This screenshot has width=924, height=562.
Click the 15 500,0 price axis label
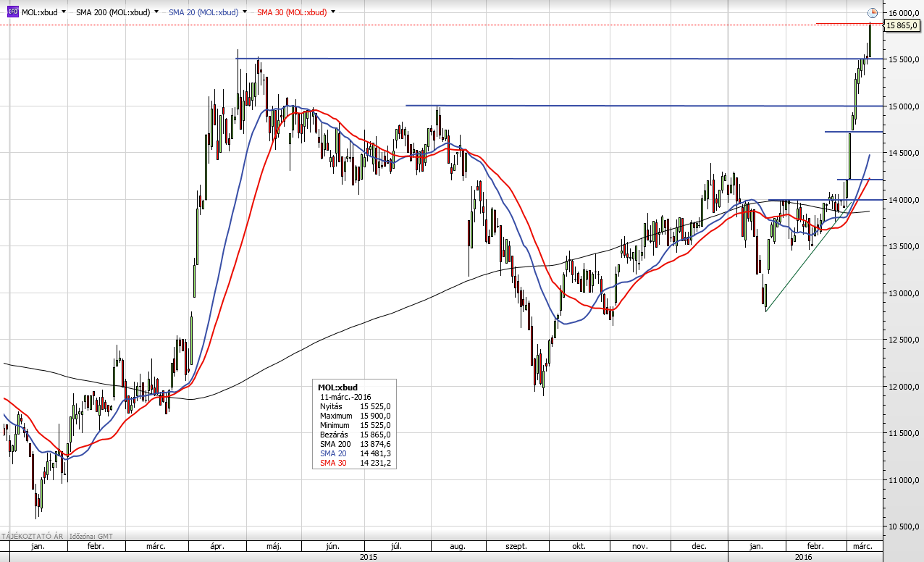(903, 60)
